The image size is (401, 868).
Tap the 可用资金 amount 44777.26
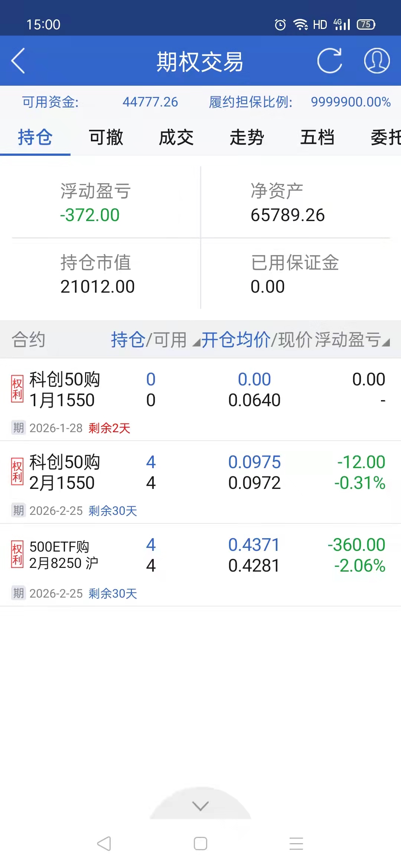coord(150,102)
